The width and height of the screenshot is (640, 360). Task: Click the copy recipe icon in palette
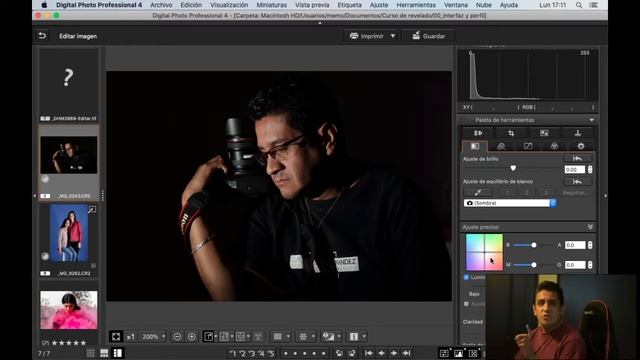point(478,133)
